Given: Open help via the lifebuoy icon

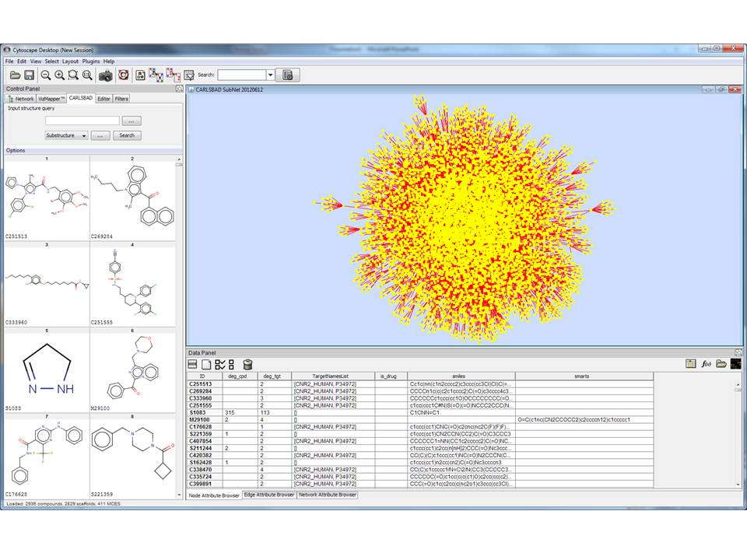Looking at the screenshot, I should click(122, 75).
